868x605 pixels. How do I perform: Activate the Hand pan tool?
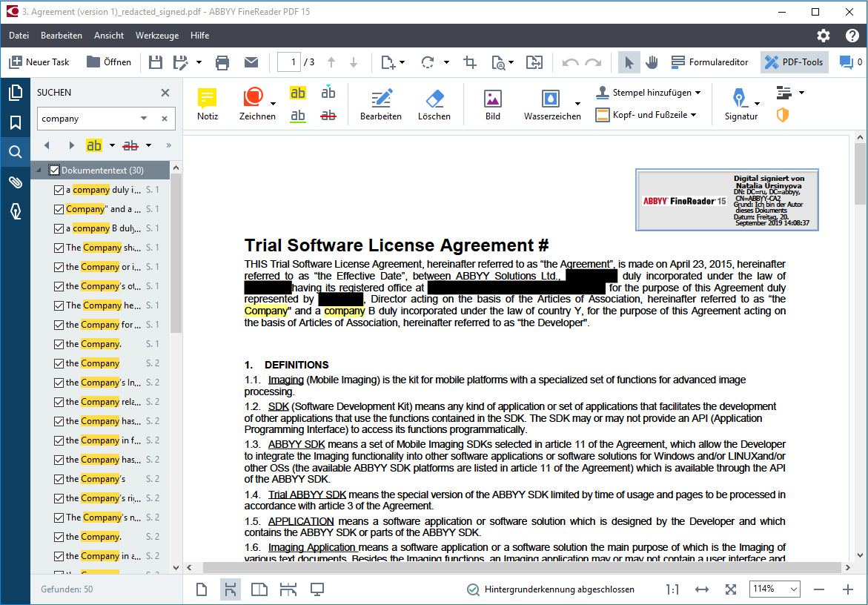click(x=652, y=62)
